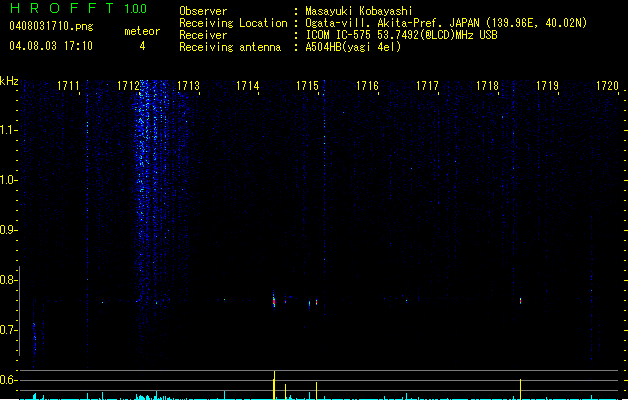This screenshot has width=629, height=400.
Task: Click the Receiving Location field label
Action: point(233,23)
